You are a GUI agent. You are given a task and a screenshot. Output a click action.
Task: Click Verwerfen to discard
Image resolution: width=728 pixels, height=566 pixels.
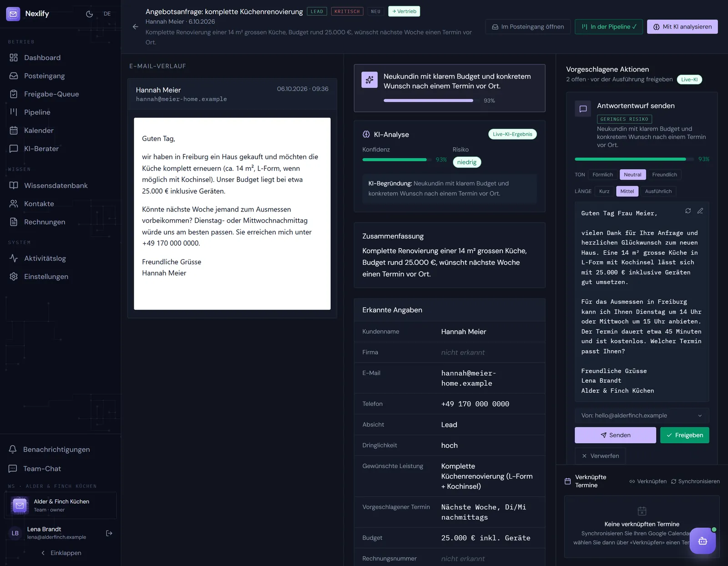(x=600, y=456)
